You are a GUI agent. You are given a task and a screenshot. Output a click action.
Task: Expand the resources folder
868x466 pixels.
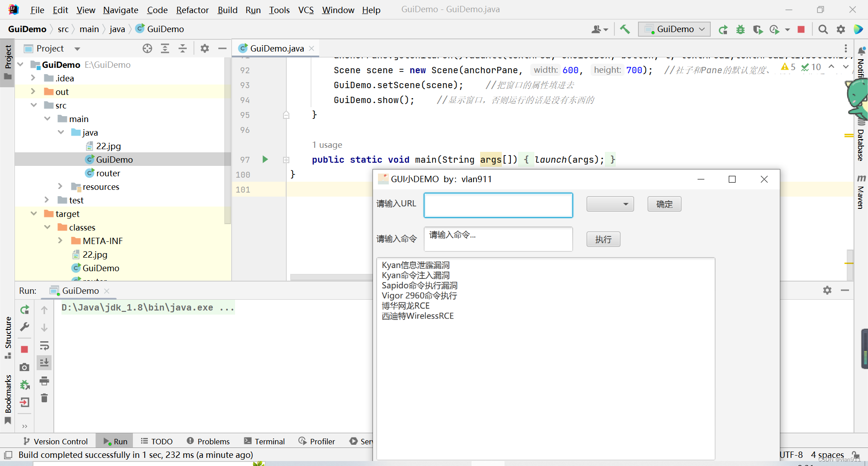[61, 186]
